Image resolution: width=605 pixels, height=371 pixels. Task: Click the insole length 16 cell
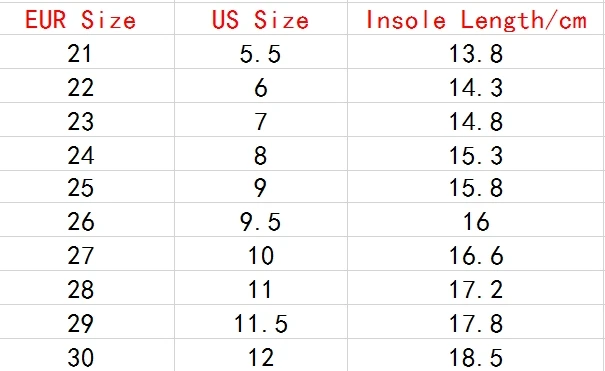(476, 220)
